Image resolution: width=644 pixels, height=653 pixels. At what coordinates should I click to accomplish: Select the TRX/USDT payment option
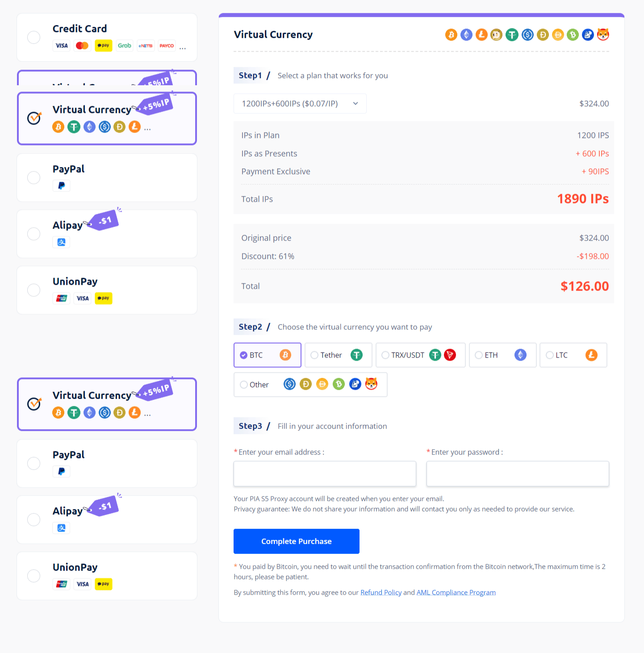click(385, 355)
